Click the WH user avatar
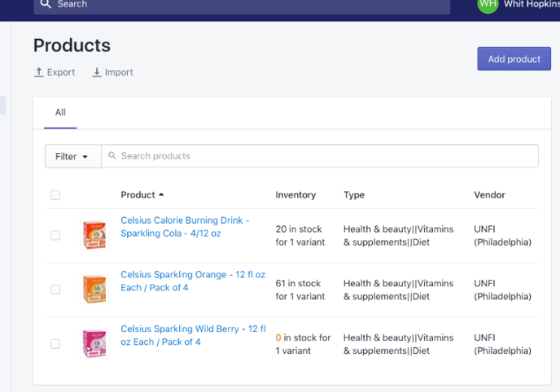The height and width of the screenshot is (392, 560). 488,4
